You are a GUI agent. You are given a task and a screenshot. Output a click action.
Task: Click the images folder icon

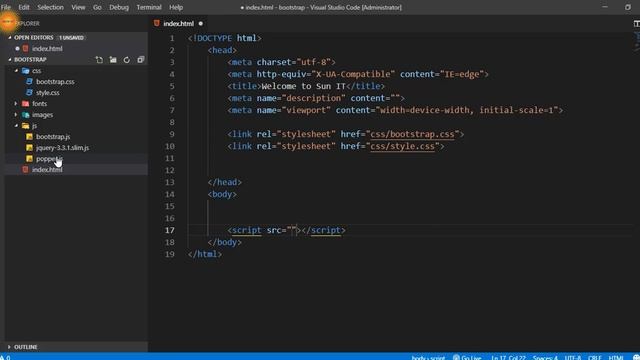(x=26, y=115)
